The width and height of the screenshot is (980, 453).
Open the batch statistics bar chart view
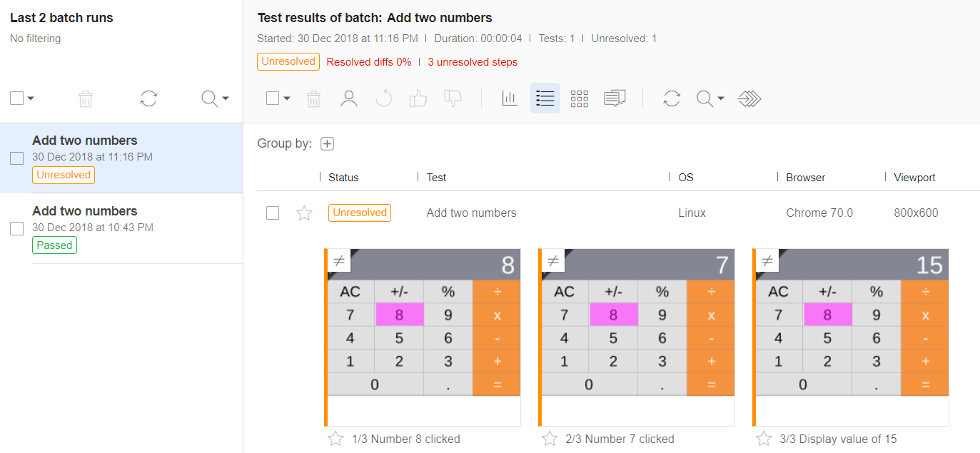pos(510,98)
